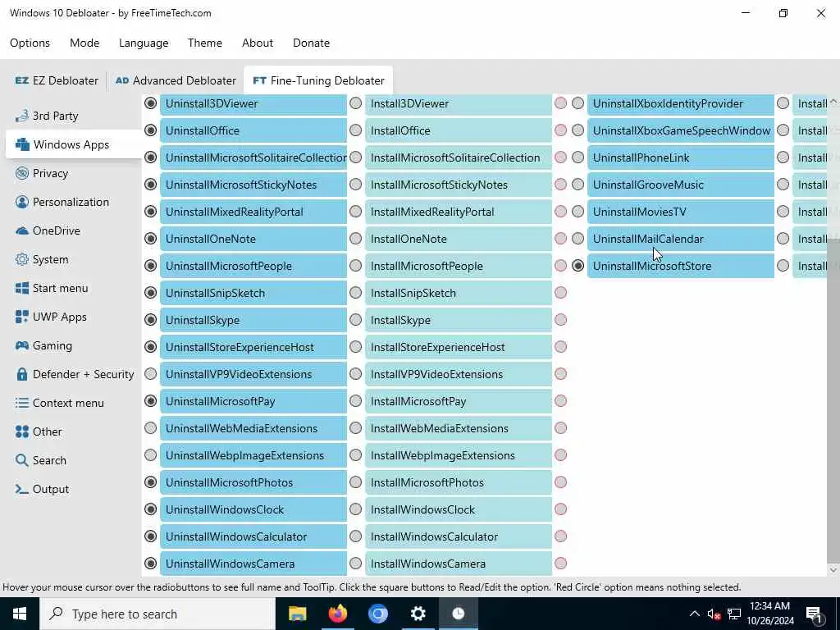Open Gaming via the controller icon
The image size is (840, 630).
pos(22,345)
